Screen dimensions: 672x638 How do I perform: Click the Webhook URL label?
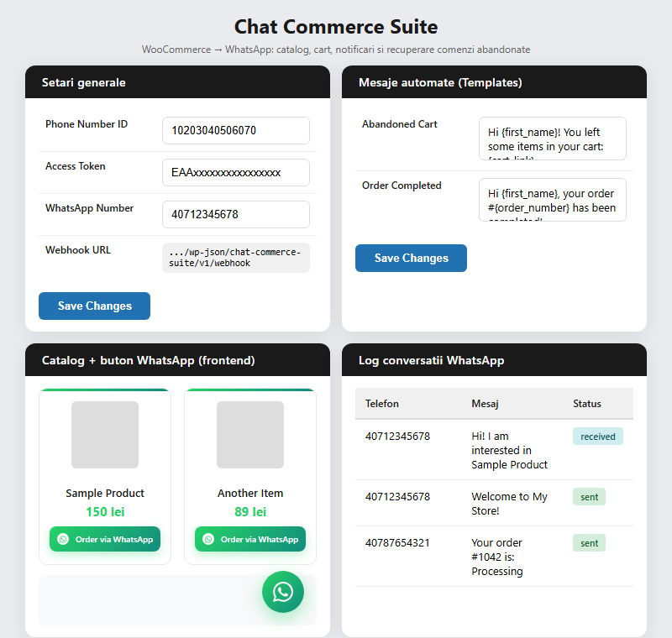(x=78, y=250)
